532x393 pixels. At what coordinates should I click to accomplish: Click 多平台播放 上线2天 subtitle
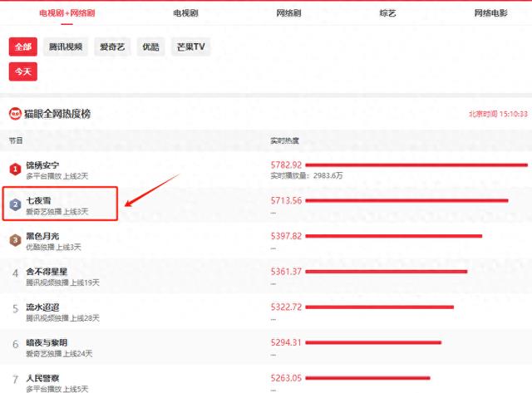(57, 176)
